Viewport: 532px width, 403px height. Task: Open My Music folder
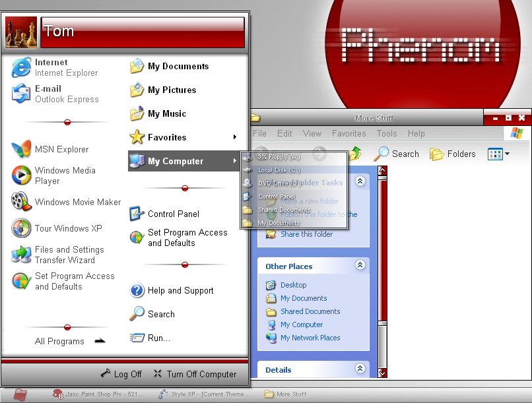tap(158, 113)
